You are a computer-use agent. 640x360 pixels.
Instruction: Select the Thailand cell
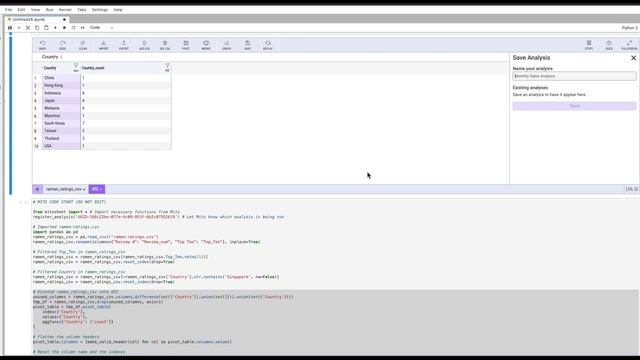coord(61,138)
